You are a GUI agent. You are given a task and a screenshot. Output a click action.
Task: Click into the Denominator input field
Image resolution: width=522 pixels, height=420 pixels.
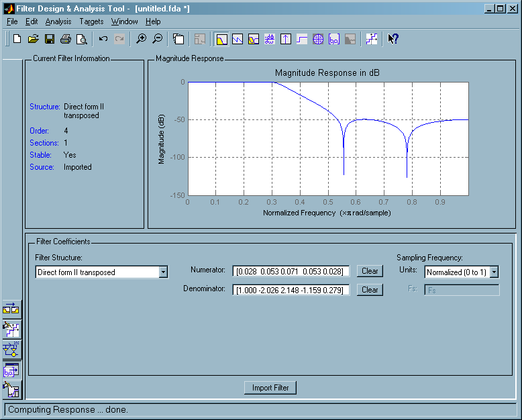pyautogui.click(x=291, y=290)
